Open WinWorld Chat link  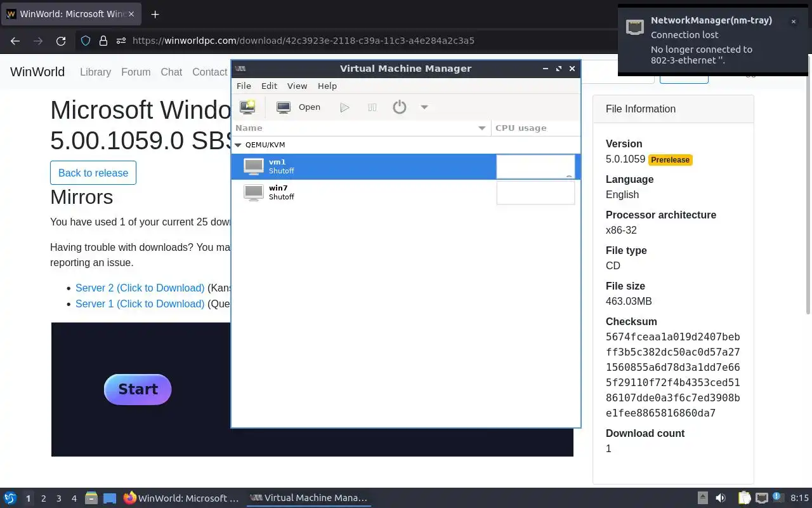click(171, 72)
